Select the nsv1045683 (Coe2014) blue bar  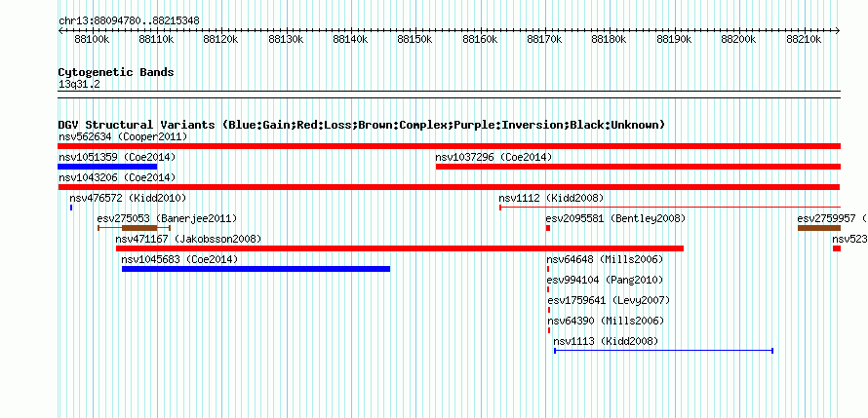(256, 269)
